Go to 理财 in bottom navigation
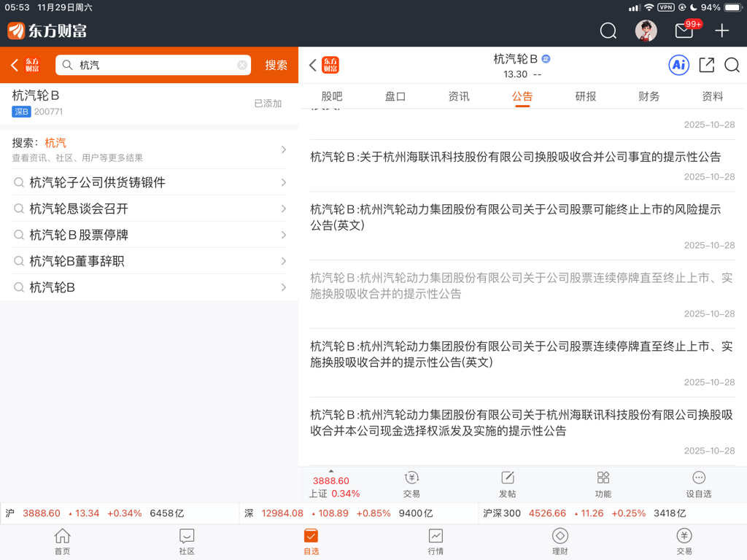 tap(560, 542)
